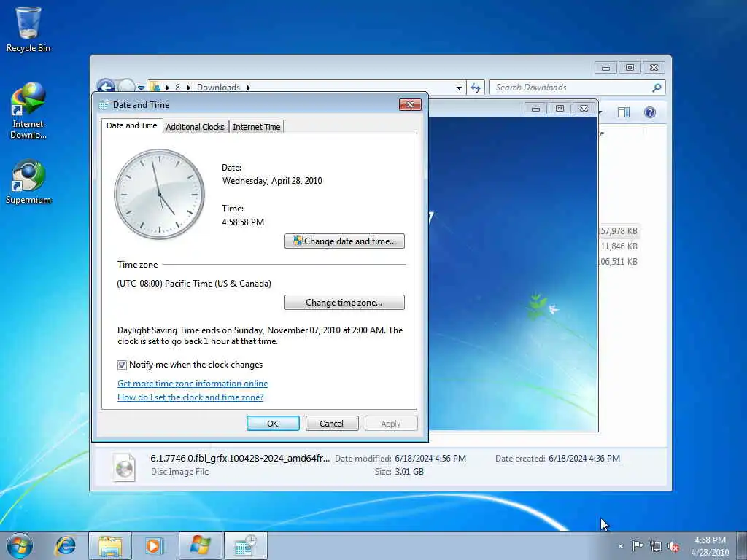Go back in the Downloads Explorer window
The width and height of the screenshot is (747, 560).
106,87
